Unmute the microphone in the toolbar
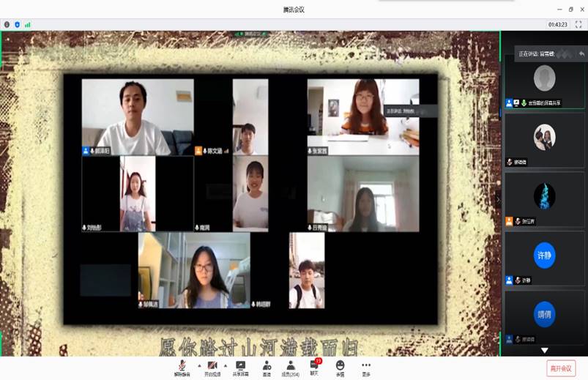 [182, 366]
